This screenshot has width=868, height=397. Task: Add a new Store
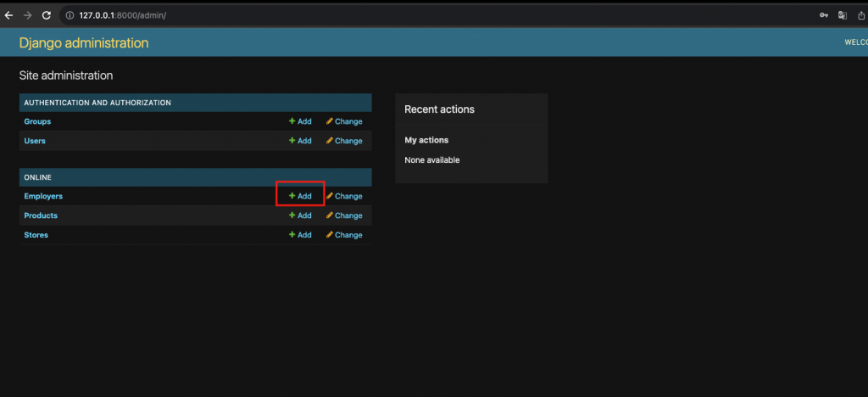click(300, 235)
